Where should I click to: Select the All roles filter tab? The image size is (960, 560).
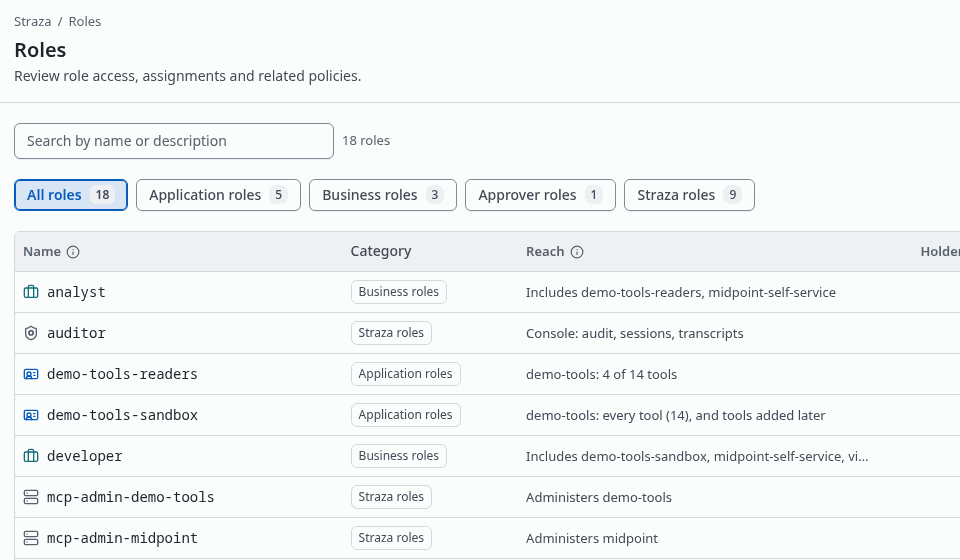[70, 195]
